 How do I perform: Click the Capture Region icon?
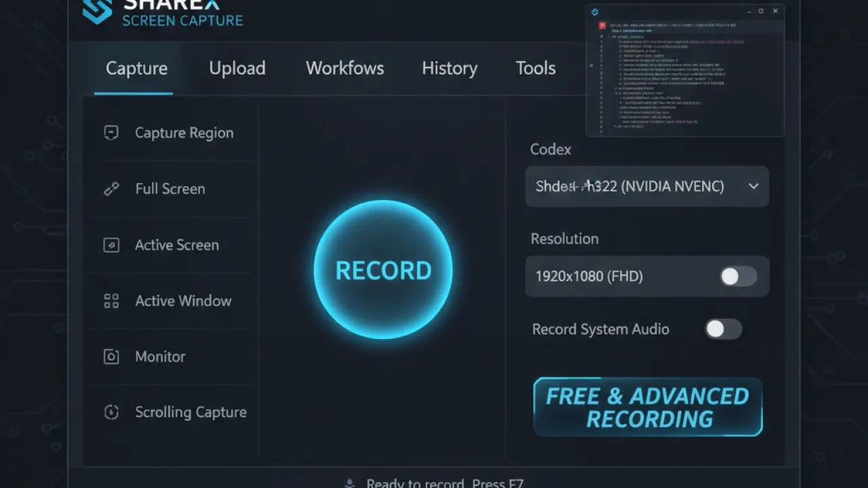[111, 133]
